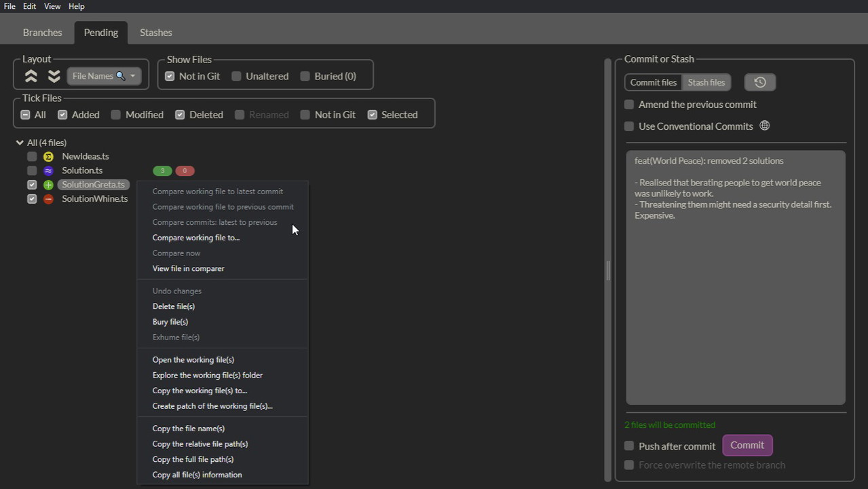Click the collapse all double-chevron up icon
Viewport: 868px width, 489px height.
31,76
